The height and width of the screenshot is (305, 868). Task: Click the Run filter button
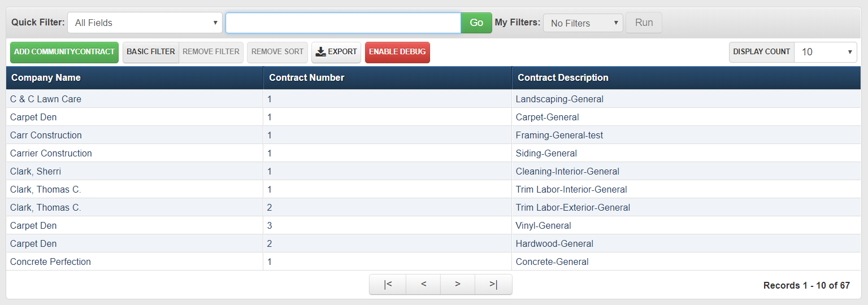(x=644, y=23)
